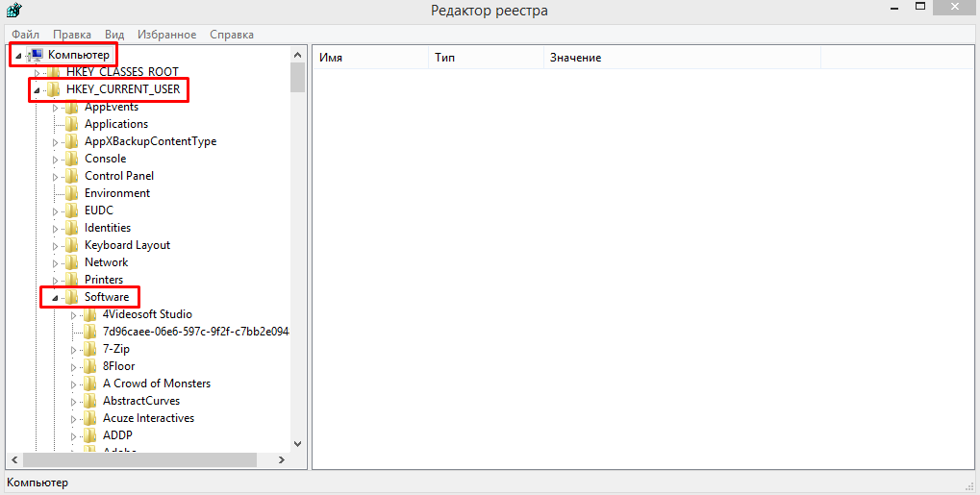The width and height of the screenshot is (980, 495).
Task: Select the Acuze Interactives key label
Action: coord(148,418)
